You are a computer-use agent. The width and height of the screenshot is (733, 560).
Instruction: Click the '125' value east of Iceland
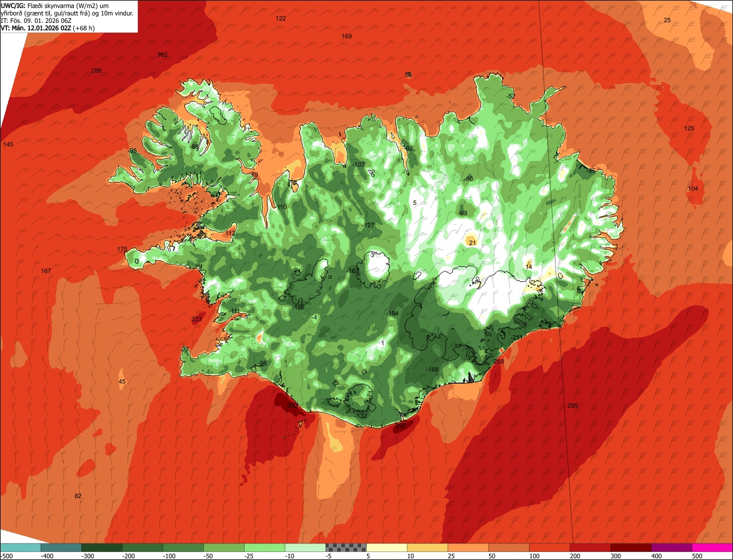(689, 129)
